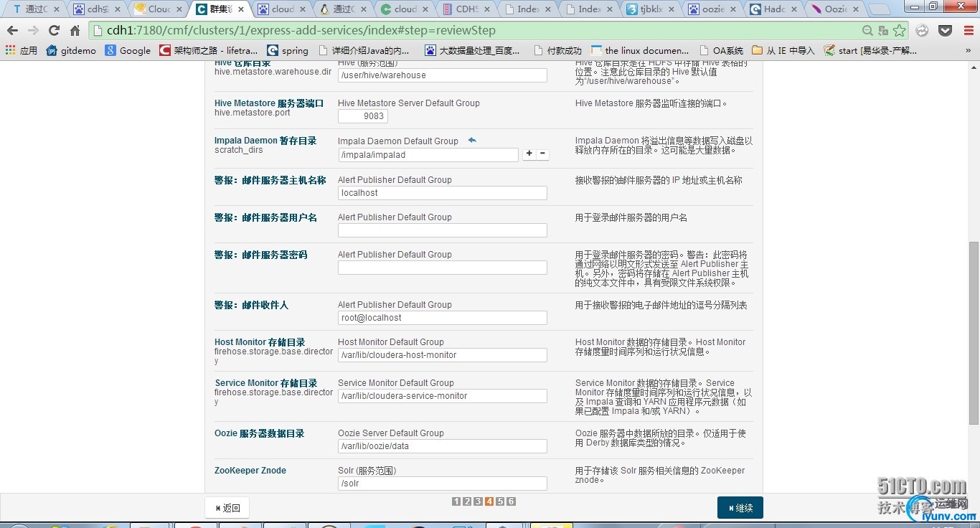Image resolution: width=980 pixels, height=528 pixels.
Task: Edit the mail recipients field root@localhost
Action: (x=443, y=318)
